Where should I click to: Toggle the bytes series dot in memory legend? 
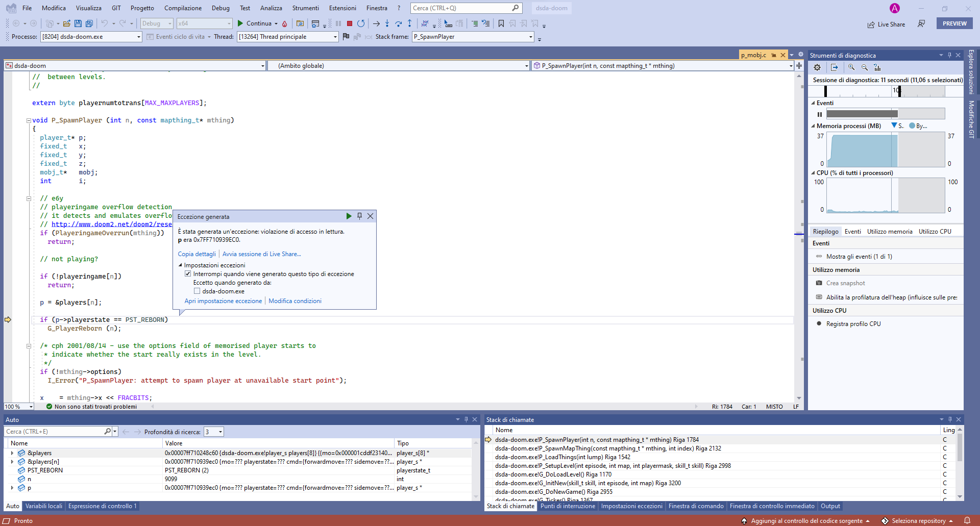pos(912,126)
